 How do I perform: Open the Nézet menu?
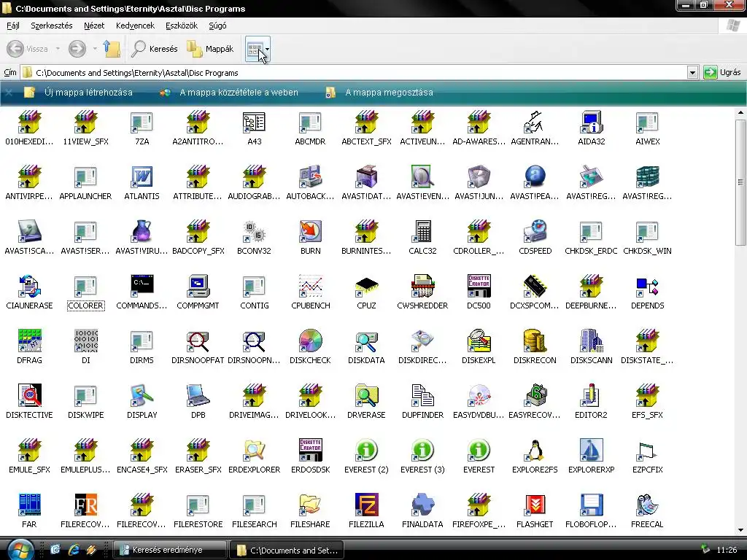(94, 26)
